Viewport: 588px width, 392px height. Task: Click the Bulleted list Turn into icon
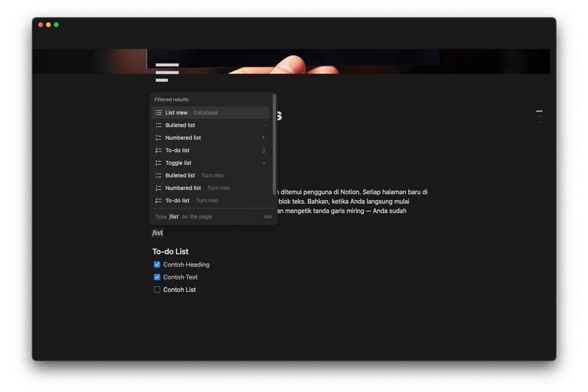tap(158, 175)
